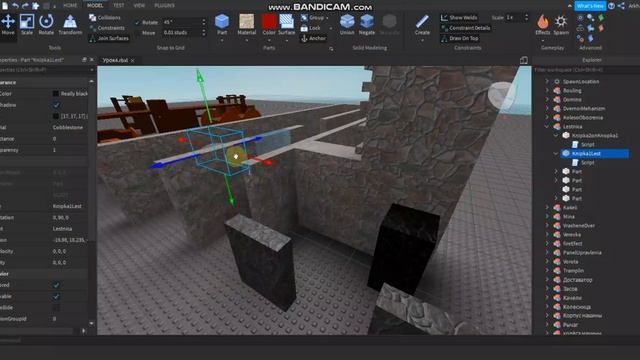Expand the Mina model in Explorer

point(547,216)
